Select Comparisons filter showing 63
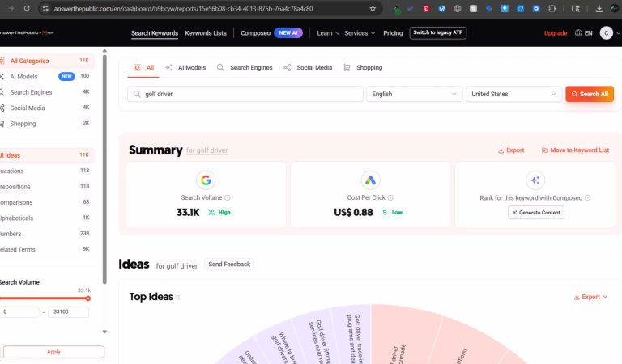Screen dimensions: 622x364 (46, 202)
